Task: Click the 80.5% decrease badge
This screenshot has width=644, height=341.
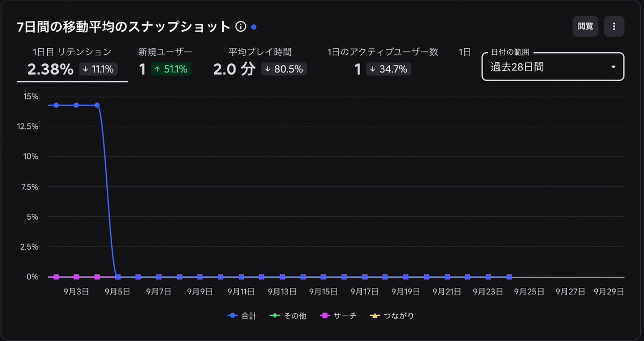Action: click(x=284, y=69)
